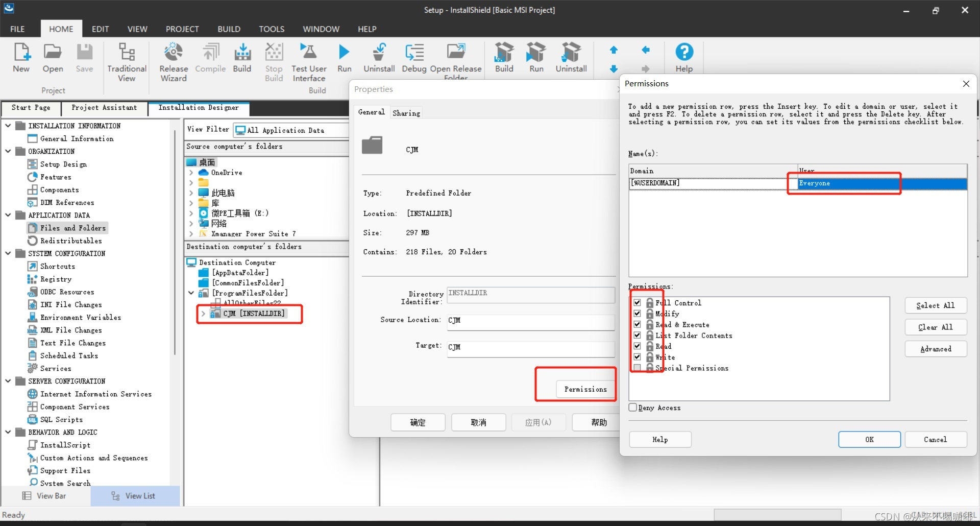This screenshot has height=526, width=980.
Task: Click 确定 in Properties dialog
Action: pyautogui.click(x=418, y=422)
